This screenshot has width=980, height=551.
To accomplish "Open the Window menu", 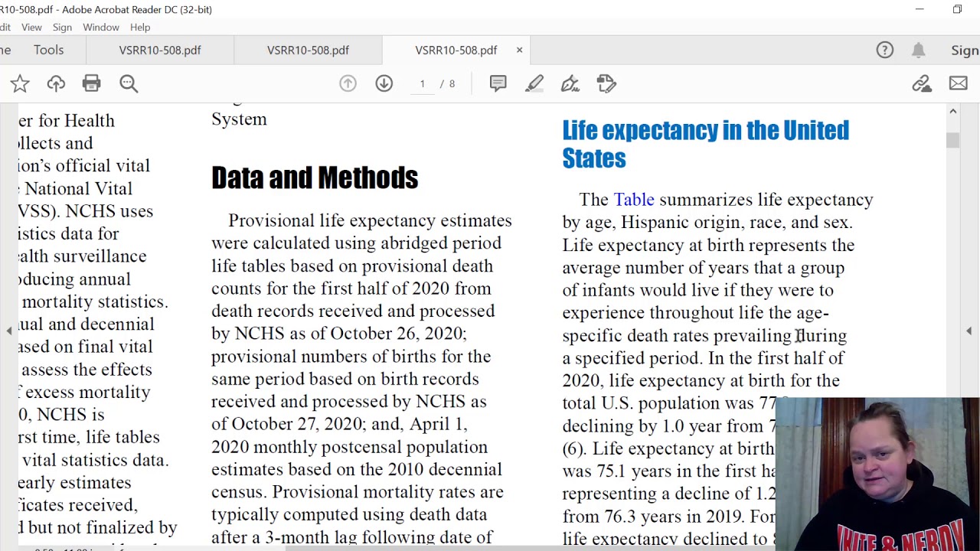I will click(x=101, y=27).
